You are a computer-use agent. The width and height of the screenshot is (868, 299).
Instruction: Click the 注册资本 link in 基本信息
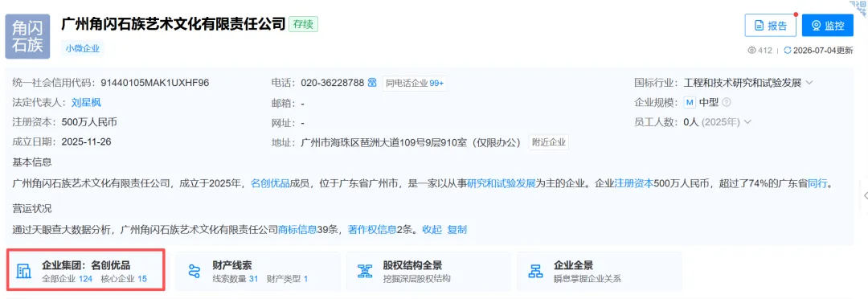(x=634, y=183)
